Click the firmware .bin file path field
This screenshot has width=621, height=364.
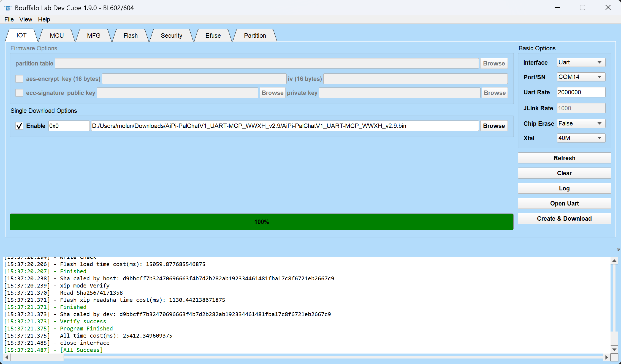coord(285,126)
